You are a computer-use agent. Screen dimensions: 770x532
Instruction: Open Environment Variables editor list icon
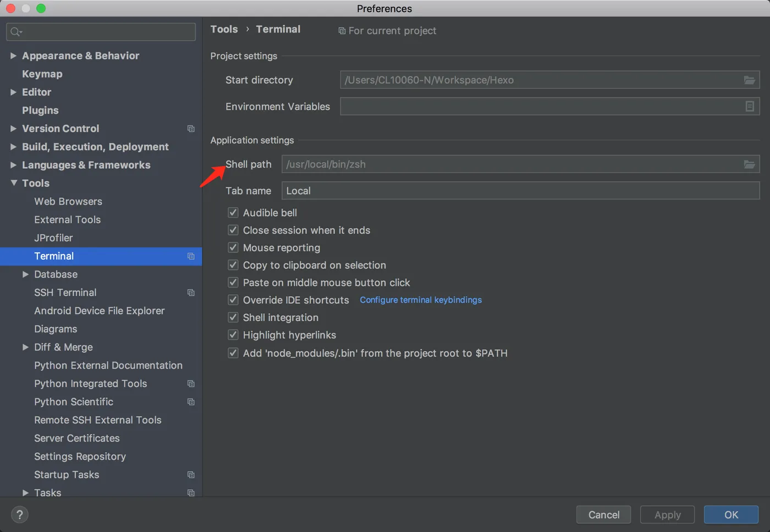tap(750, 107)
